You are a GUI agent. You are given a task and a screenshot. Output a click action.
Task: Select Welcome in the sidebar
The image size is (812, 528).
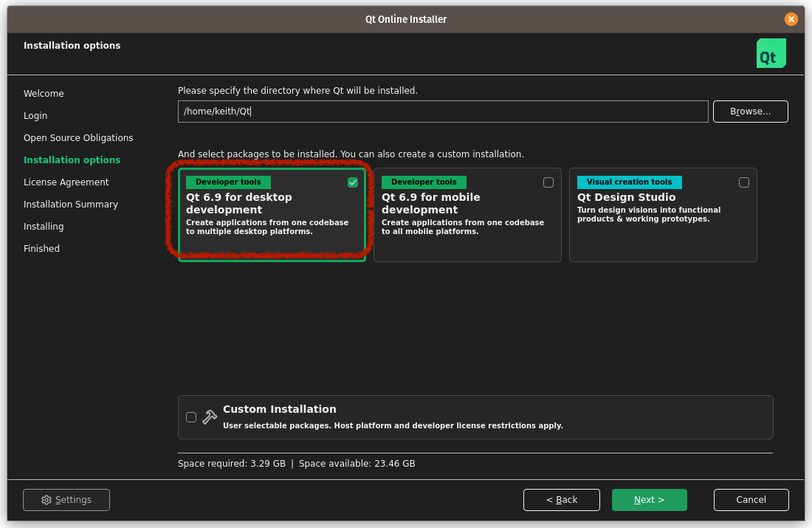tap(44, 93)
